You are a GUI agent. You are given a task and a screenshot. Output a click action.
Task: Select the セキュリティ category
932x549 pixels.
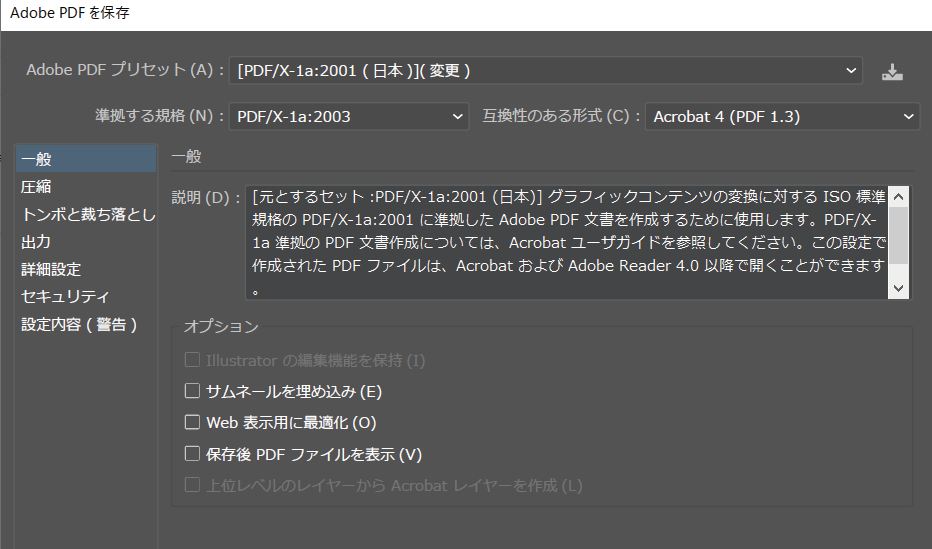coord(86,296)
